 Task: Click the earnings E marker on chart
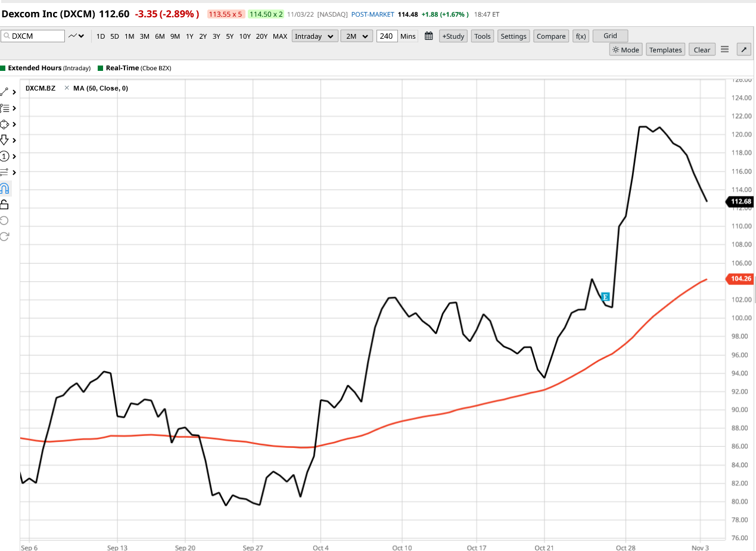click(x=605, y=297)
